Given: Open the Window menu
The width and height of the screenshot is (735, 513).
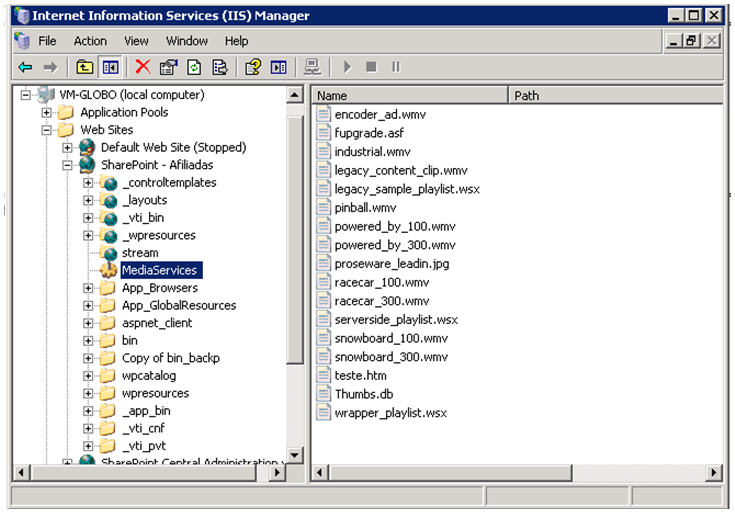Looking at the screenshot, I should [x=187, y=41].
